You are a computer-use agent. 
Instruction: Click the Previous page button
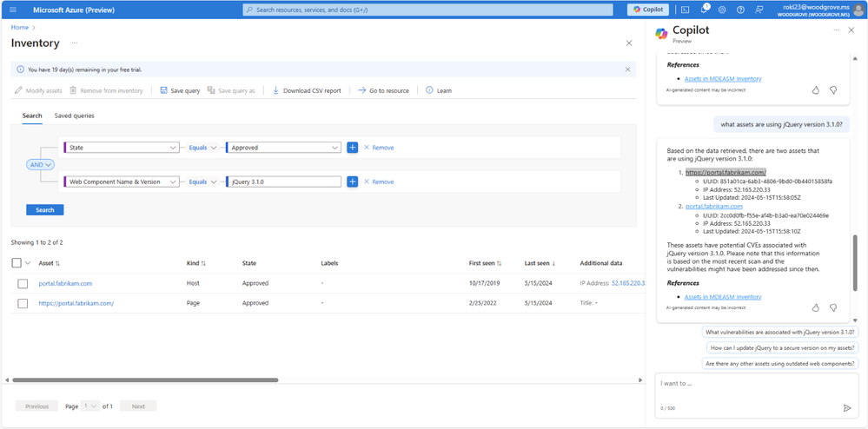36,406
